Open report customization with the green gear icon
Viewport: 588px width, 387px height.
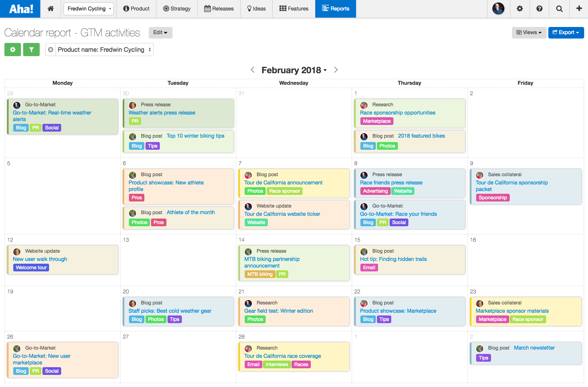pos(13,50)
